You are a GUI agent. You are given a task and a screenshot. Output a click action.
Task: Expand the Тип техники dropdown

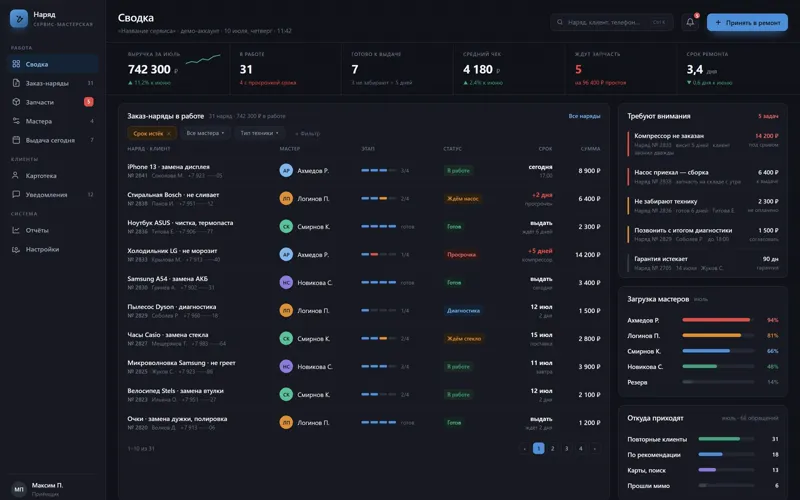coord(259,133)
